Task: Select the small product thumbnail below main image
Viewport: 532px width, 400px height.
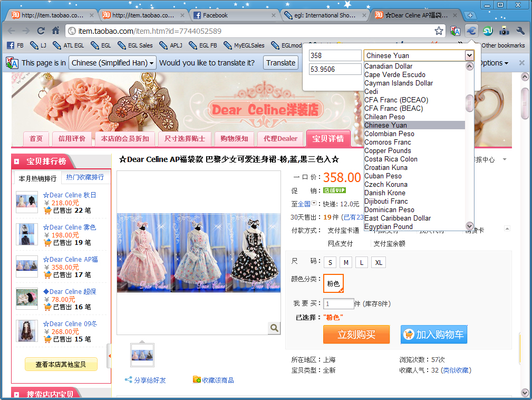Action: click(x=142, y=355)
